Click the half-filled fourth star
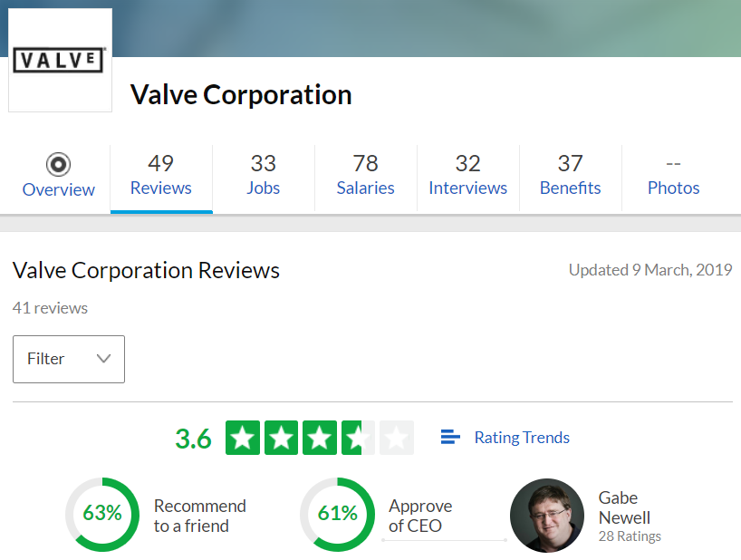This screenshot has height=560, width=741. coord(358,438)
